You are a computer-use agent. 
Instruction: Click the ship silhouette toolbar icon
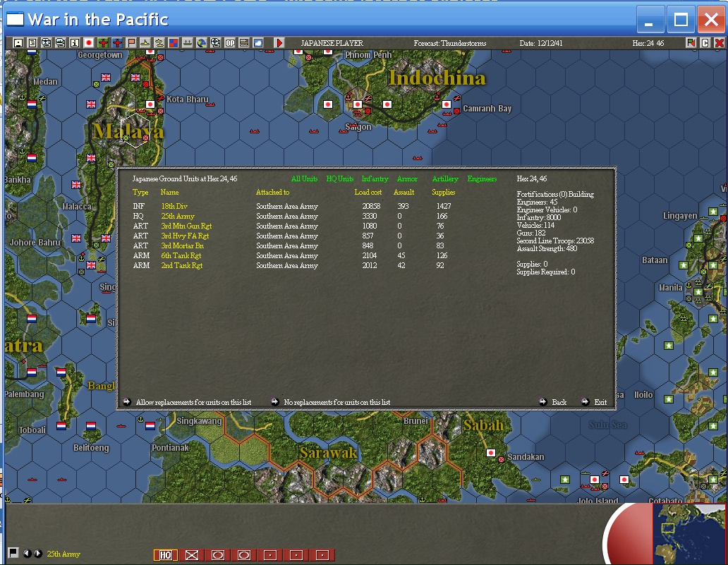pyautogui.click(x=188, y=43)
